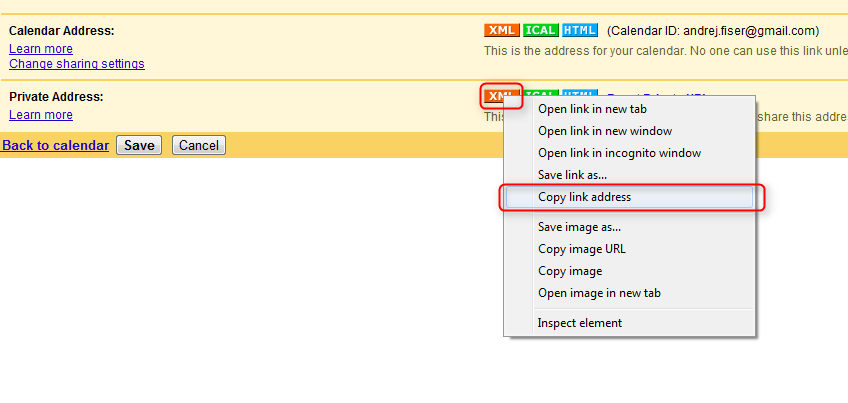Choose Copy image from context menu

(x=570, y=271)
